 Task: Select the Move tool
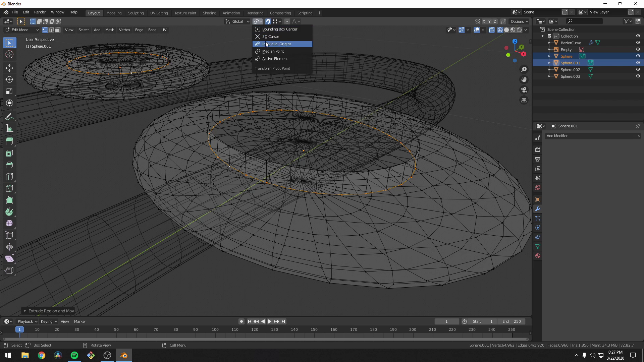(x=9, y=68)
